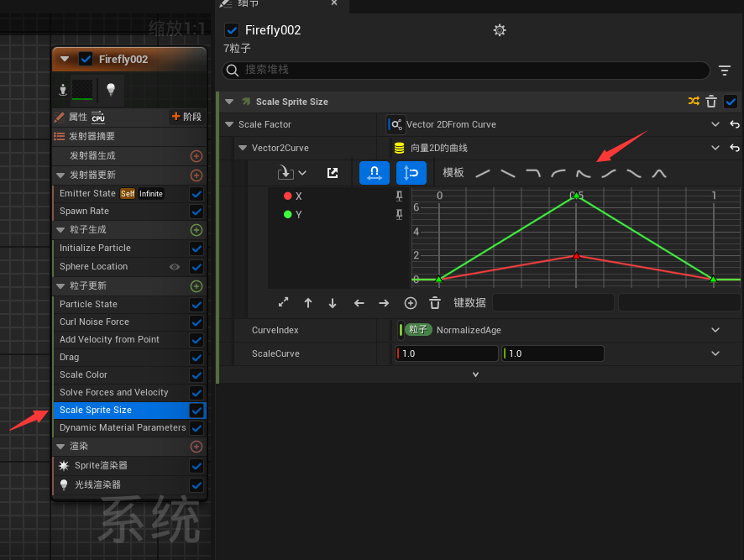
Task: Toggle vertical key snapping
Action: pos(411,173)
